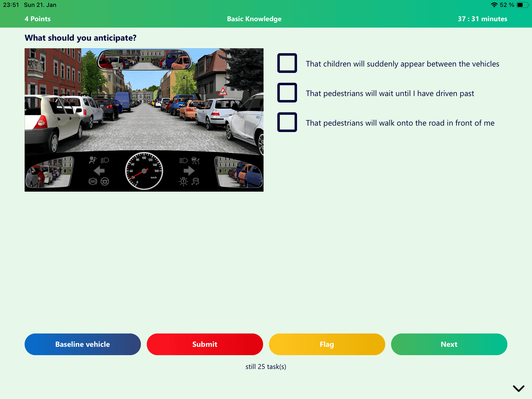Click the stability control skidding-car icon
The width and height of the screenshot is (532, 399).
196,182
